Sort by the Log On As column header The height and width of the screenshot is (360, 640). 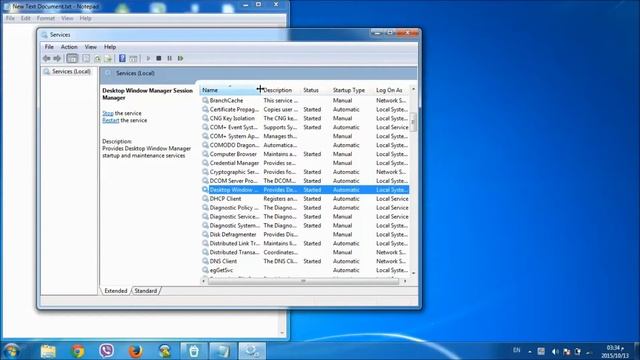click(x=391, y=90)
